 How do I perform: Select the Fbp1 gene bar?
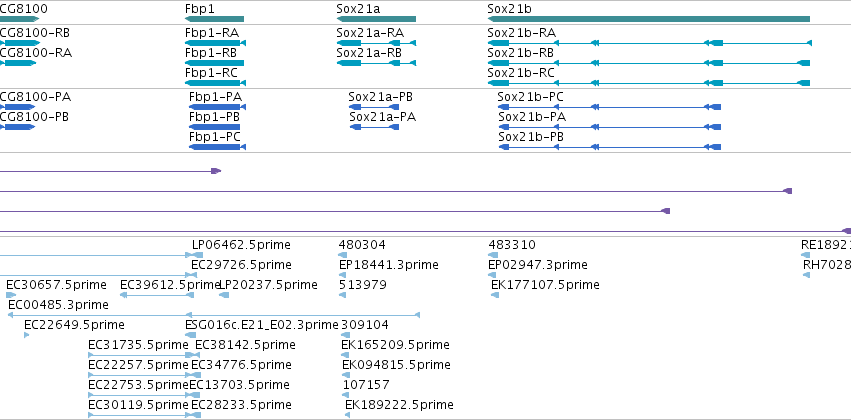[214, 19]
